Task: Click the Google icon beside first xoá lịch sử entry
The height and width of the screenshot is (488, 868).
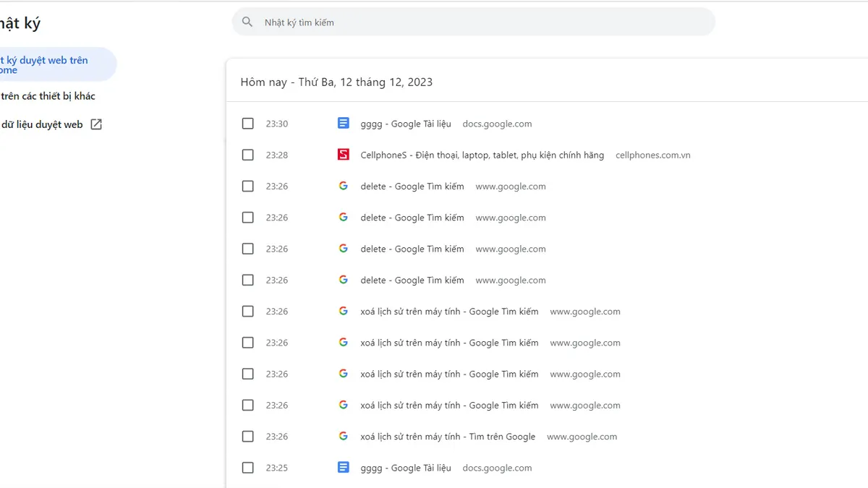Action: tap(343, 310)
